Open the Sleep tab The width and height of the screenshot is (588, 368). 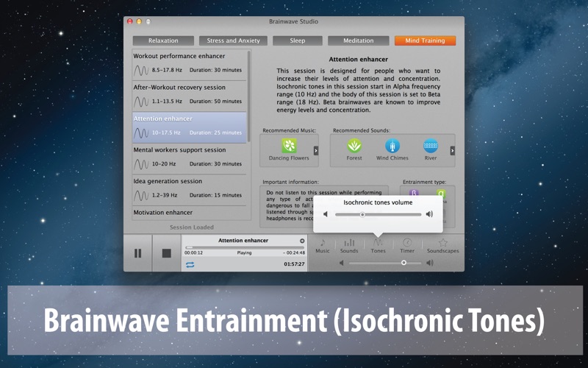click(x=297, y=40)
